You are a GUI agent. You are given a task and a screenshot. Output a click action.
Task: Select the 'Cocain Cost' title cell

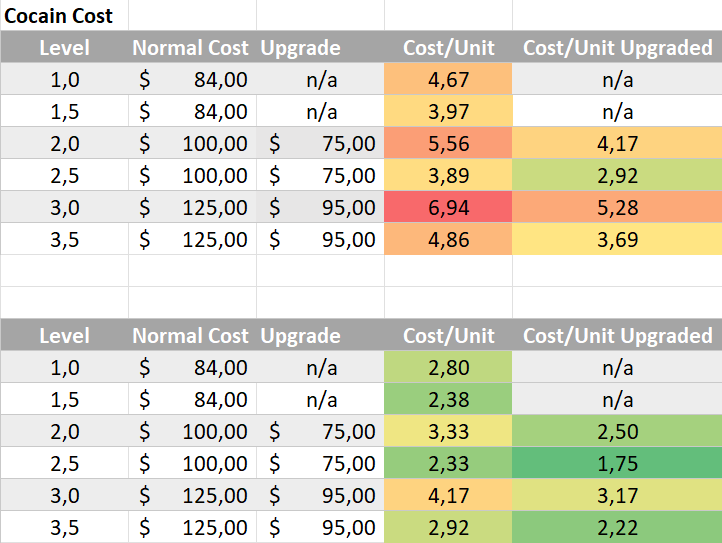click(60, 16)
